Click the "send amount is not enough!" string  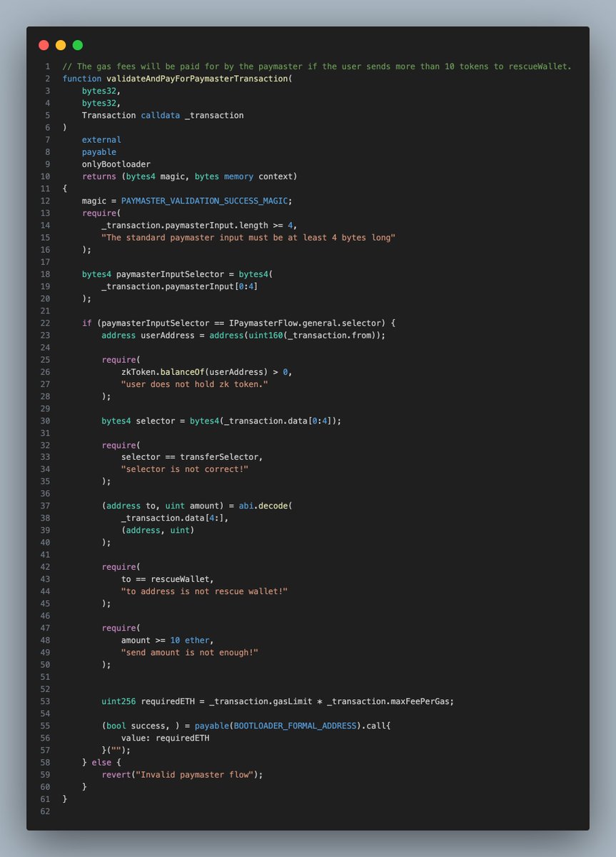click(x=189, y=652)
